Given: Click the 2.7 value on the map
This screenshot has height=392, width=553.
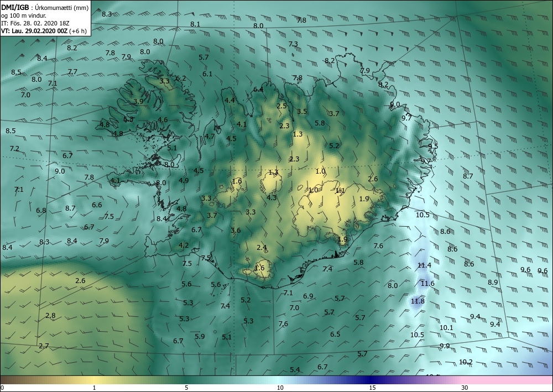Looking at the screenshot, I should (x=44, y=346).
